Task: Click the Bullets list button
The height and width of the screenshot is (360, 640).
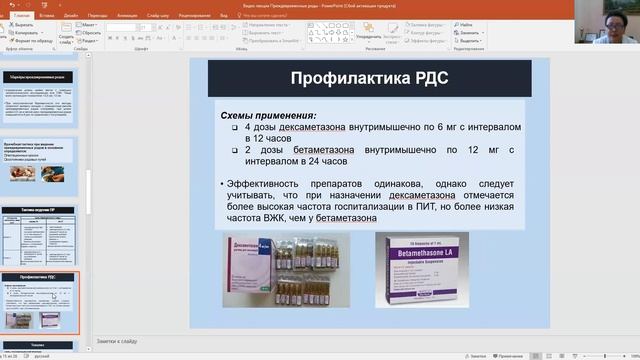Action: pos(189,27)
